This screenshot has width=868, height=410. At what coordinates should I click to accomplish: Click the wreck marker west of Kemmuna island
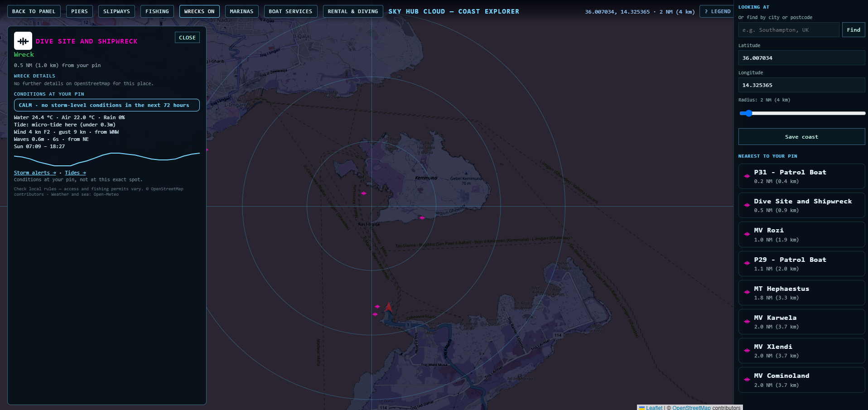(x=364, y=193)
